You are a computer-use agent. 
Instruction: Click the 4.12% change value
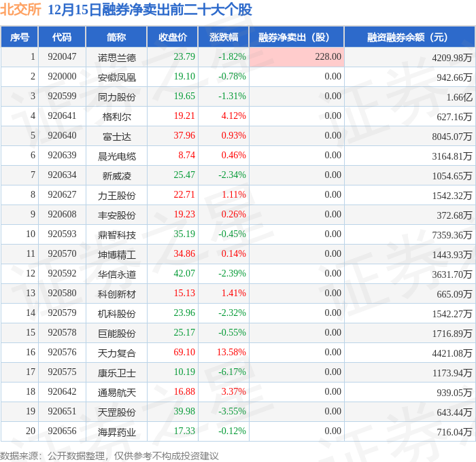233,116
